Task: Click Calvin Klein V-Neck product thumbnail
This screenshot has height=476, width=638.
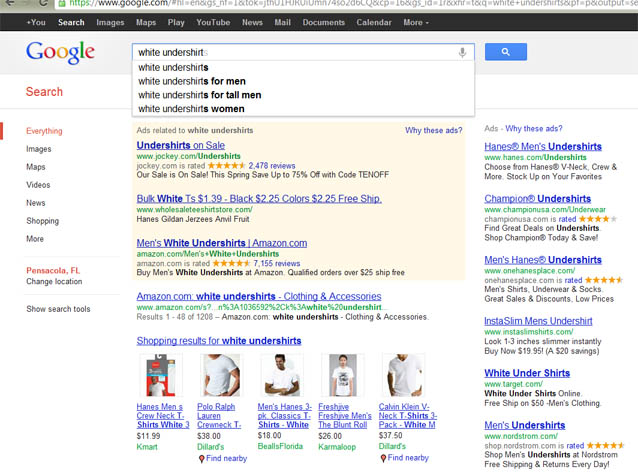Action: (403, 375)
